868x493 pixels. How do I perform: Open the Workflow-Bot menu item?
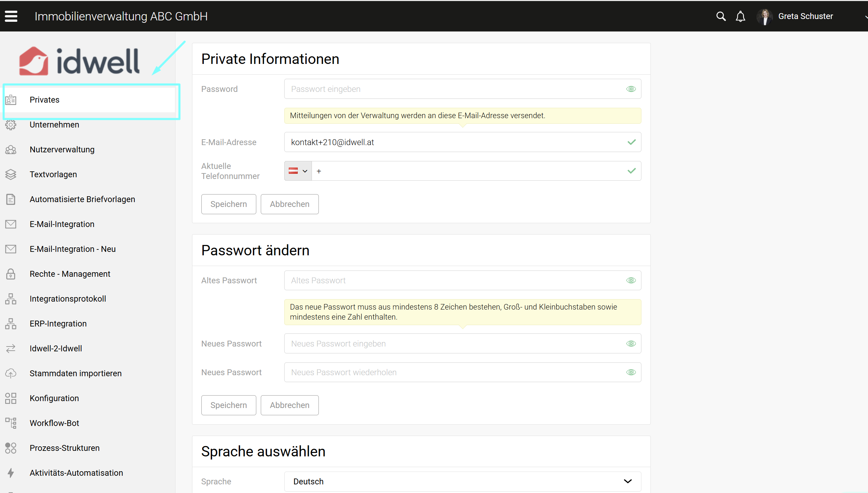click(x=54, y=423)
